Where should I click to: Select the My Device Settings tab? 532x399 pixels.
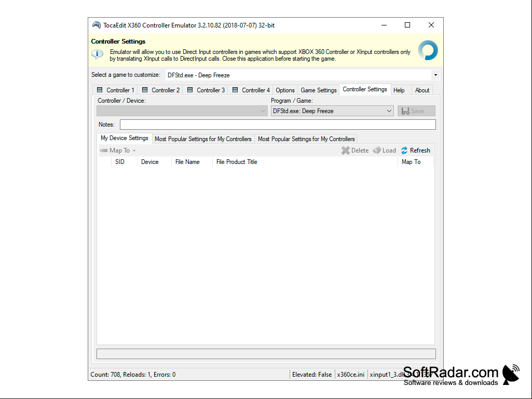click(125, 138)
